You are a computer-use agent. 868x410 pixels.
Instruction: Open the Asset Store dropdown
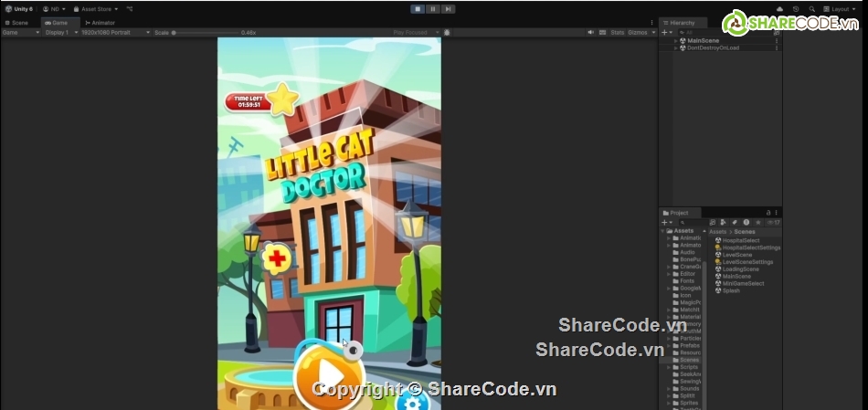point(96,9)
